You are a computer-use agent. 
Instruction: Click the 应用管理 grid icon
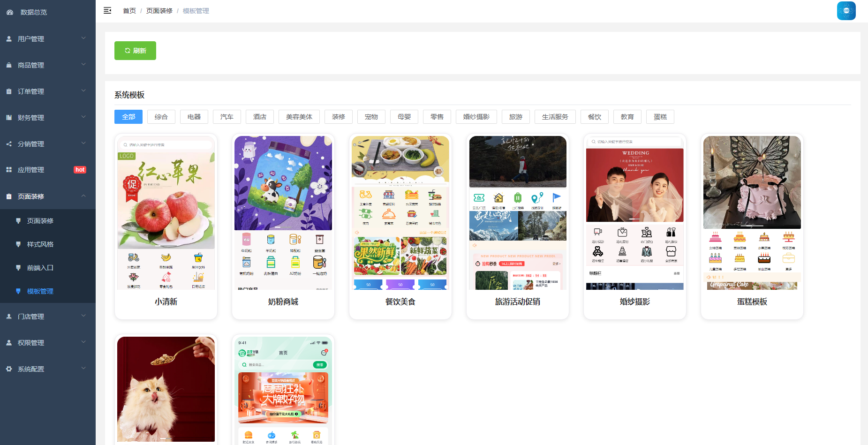[x=9, y=170]
